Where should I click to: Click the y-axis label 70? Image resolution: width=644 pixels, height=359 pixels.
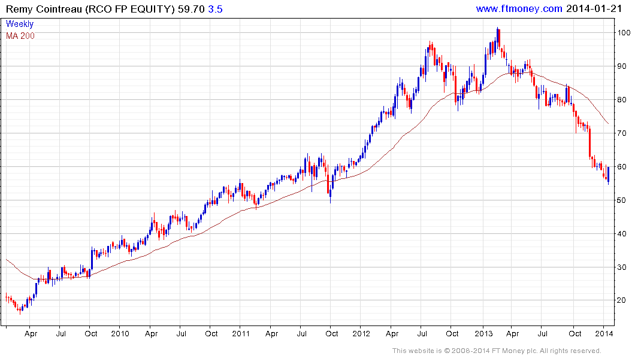[622, 133]
